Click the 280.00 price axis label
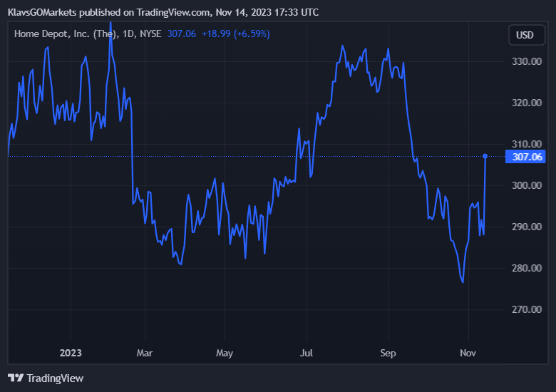The height and width of the screenshot is (392, 556). pyautogui.click(x=527, y=268)
